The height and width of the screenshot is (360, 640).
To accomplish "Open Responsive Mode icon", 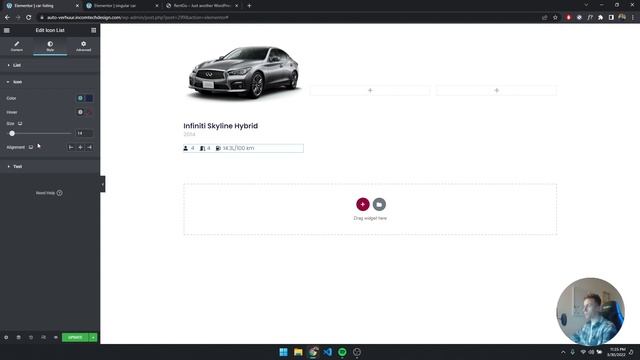I will (43, 338).
